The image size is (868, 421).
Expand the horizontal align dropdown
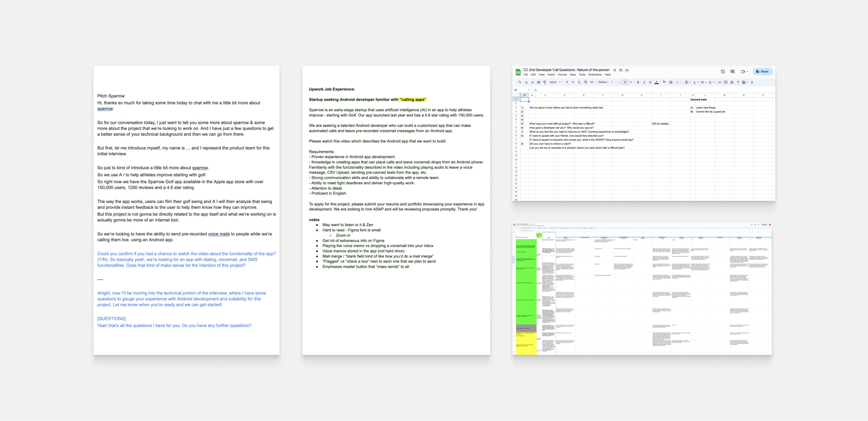point(688,82)
